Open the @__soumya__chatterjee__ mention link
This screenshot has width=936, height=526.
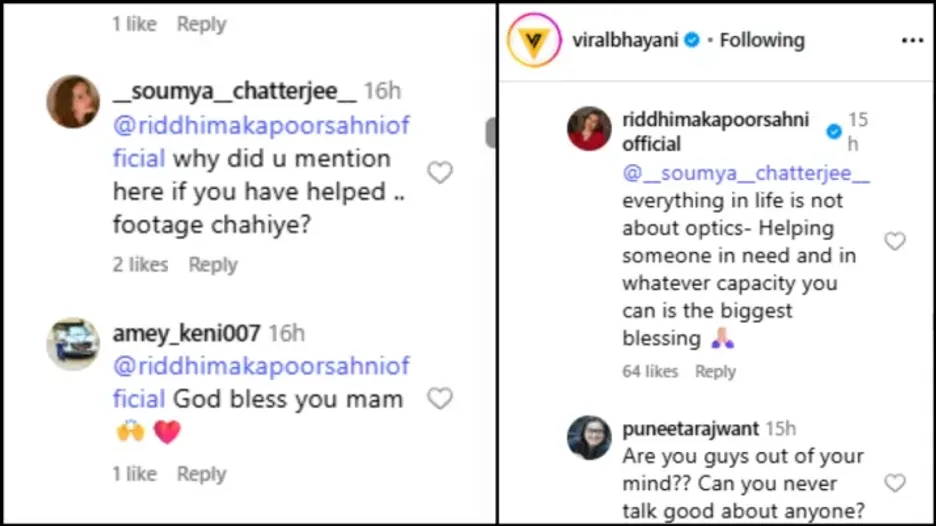[746, 173]
